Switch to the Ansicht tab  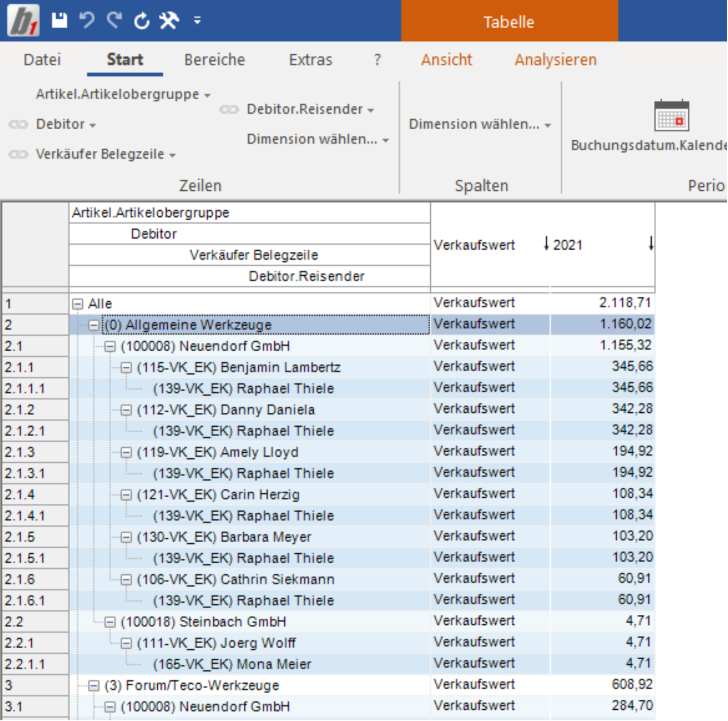[446, 60]
